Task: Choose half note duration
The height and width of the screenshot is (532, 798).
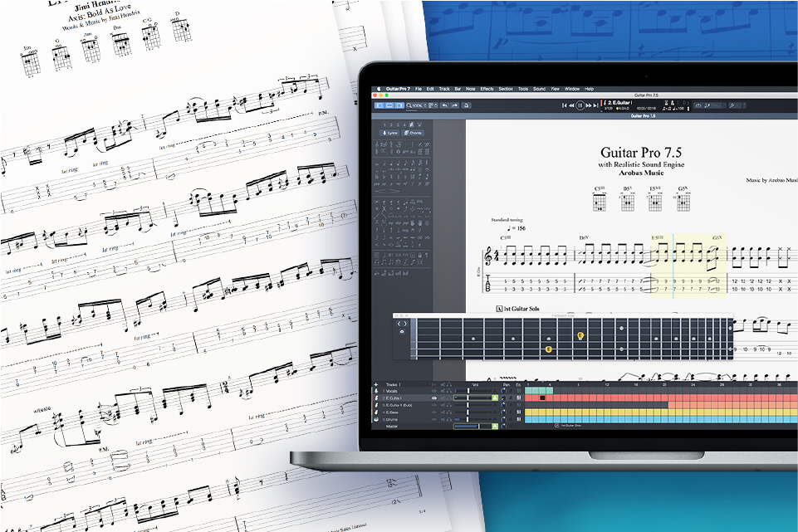Action: (x=384, y=164)
